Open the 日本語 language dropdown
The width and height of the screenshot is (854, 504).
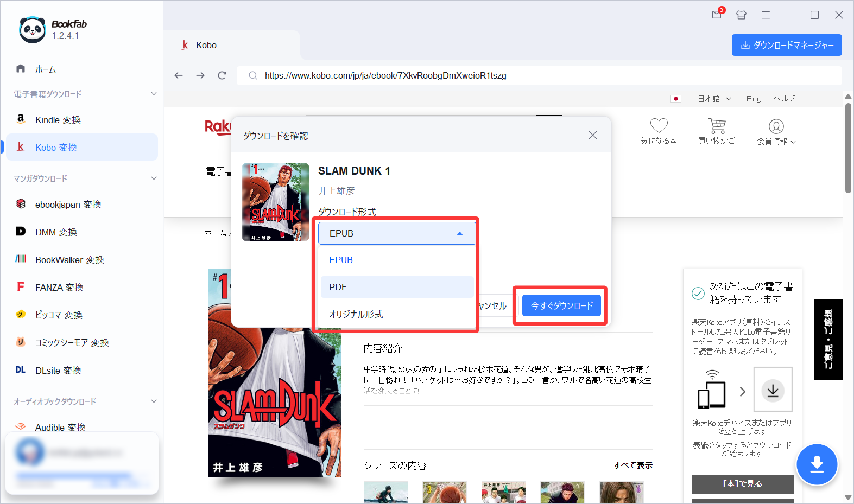[x=714, y=99]
